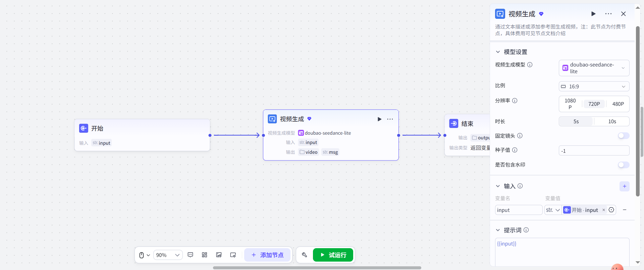Click the 开始 node icon on canvas
This screenshot has height=270, width=644.
coord(84,128)
